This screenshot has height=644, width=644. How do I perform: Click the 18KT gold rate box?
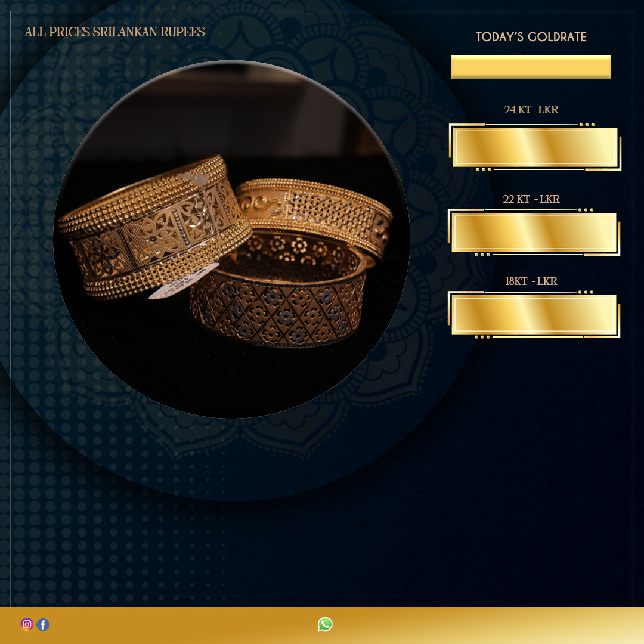point(534,314)
